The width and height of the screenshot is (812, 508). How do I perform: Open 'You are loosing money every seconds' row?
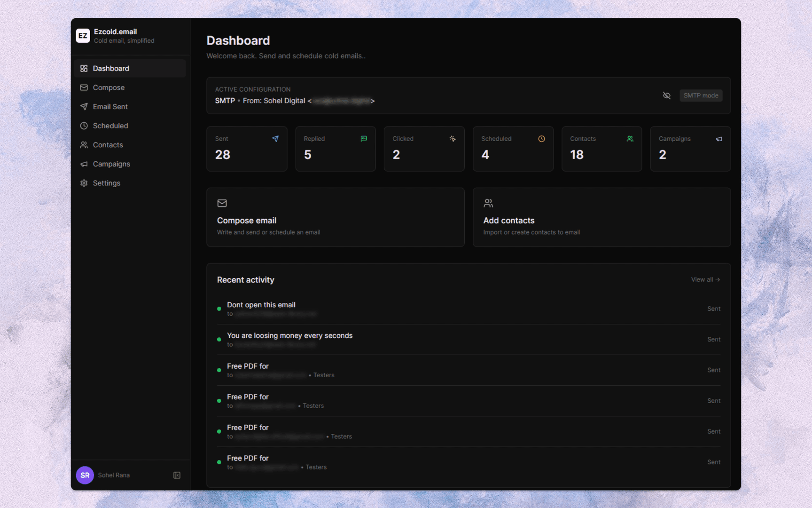pyautogui.click(x=468, y=340)
